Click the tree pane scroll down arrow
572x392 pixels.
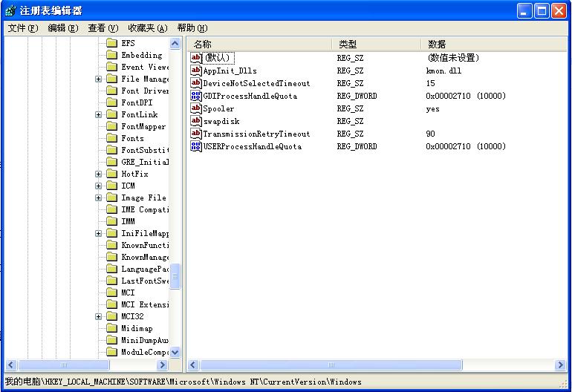click(175, 352)
